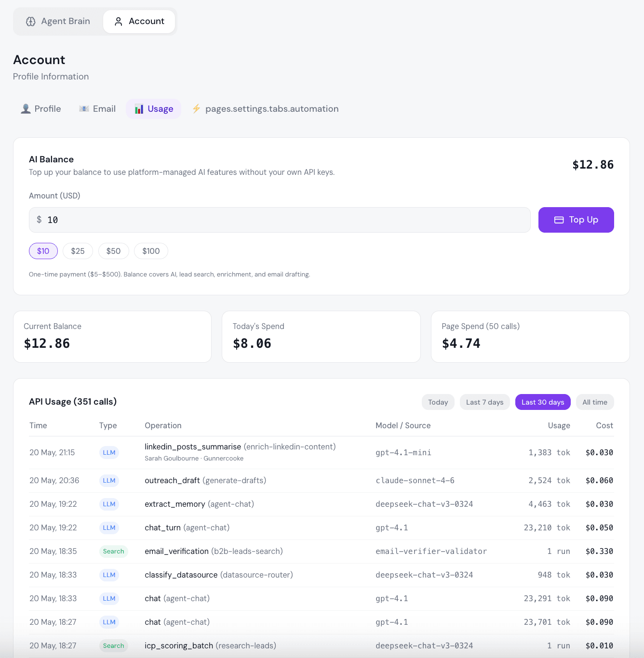Filter API usage to Last 7 days
The height and width of the screenshot is (658, 644).
pos(484,402)
